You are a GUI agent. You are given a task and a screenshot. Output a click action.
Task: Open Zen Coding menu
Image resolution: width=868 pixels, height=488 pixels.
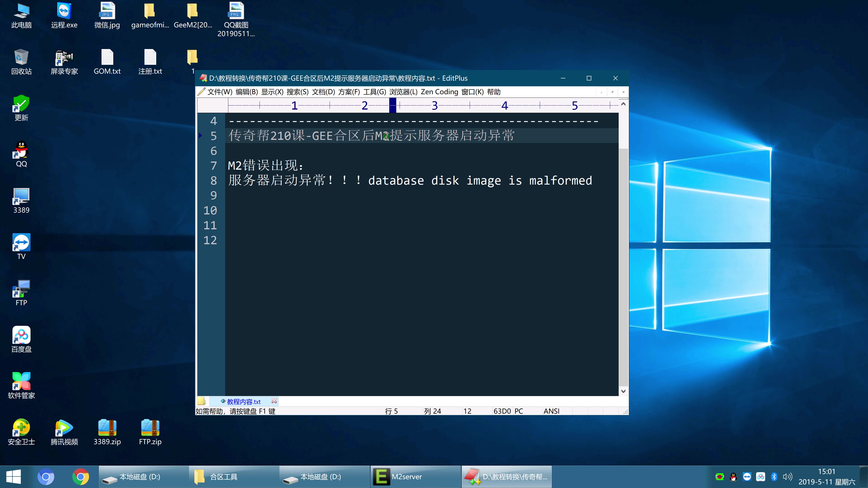439,92
